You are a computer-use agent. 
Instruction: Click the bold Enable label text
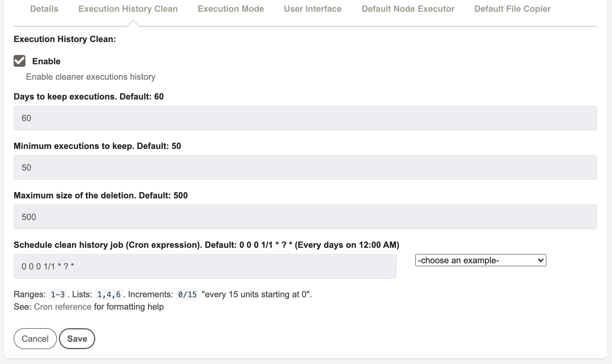point(46,61)
